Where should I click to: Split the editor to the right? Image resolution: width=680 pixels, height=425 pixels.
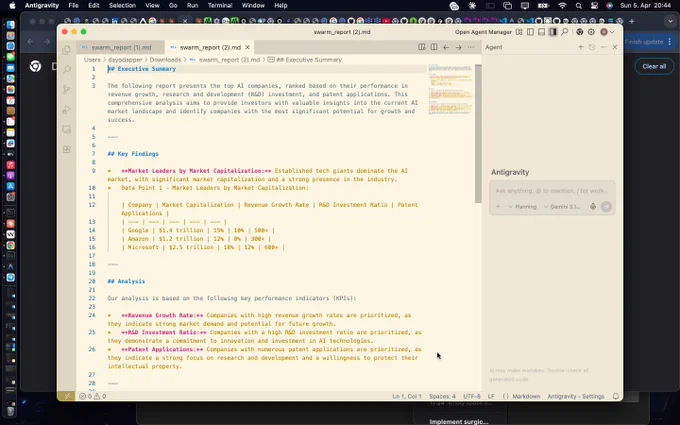pos(434,47)
